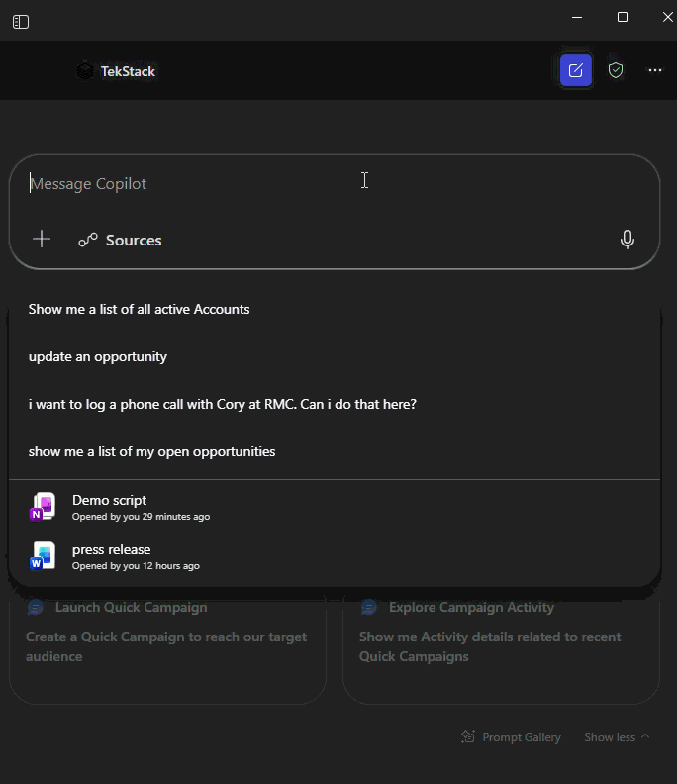Click the Word icon beside press release
The width and height of the screenshot is (677, 784).
pos(43,556)
